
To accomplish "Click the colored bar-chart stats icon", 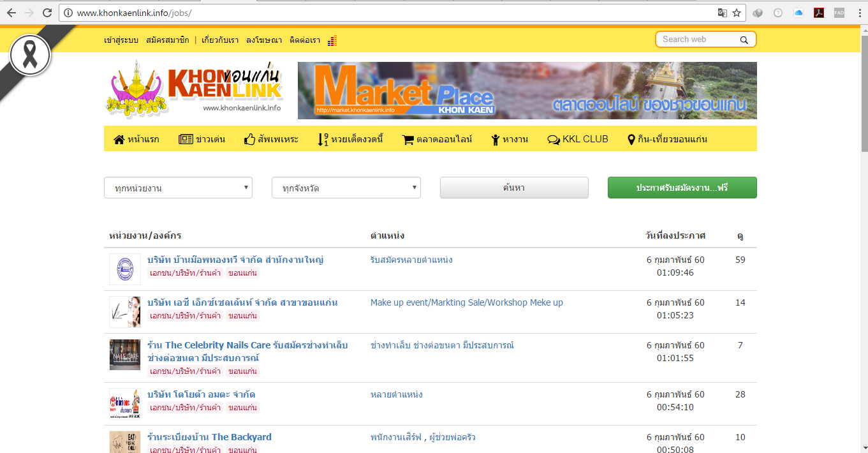I will (x=332, y=40).
